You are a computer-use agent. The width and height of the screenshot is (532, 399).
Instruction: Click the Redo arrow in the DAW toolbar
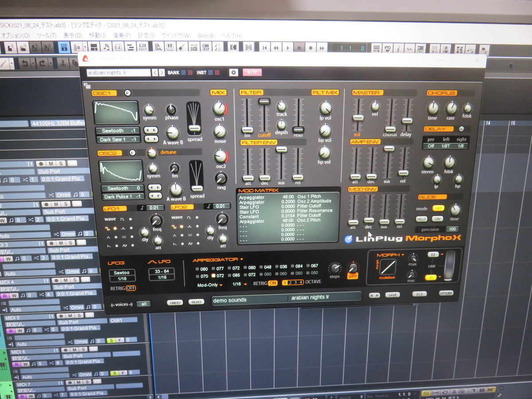point(42,63)
